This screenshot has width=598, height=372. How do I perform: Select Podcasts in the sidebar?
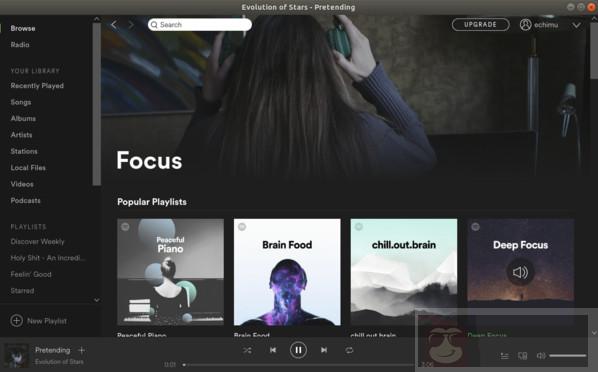click(26, 201)
